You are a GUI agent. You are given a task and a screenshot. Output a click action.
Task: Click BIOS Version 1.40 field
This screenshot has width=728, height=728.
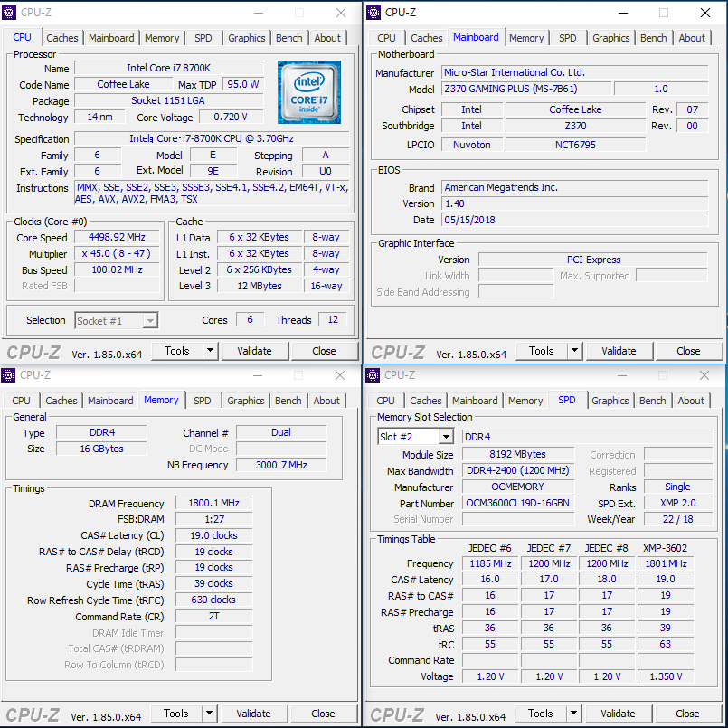point(575,203)
